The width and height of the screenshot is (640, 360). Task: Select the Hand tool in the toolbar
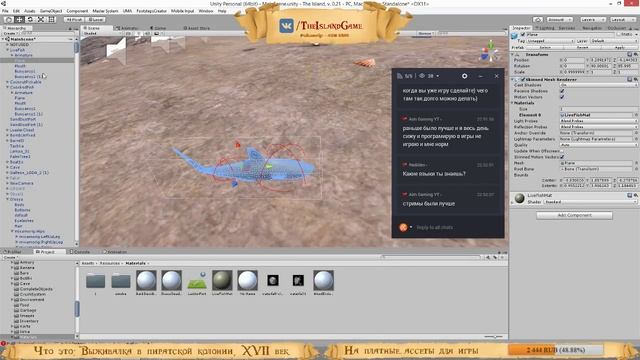coord(8,19)
